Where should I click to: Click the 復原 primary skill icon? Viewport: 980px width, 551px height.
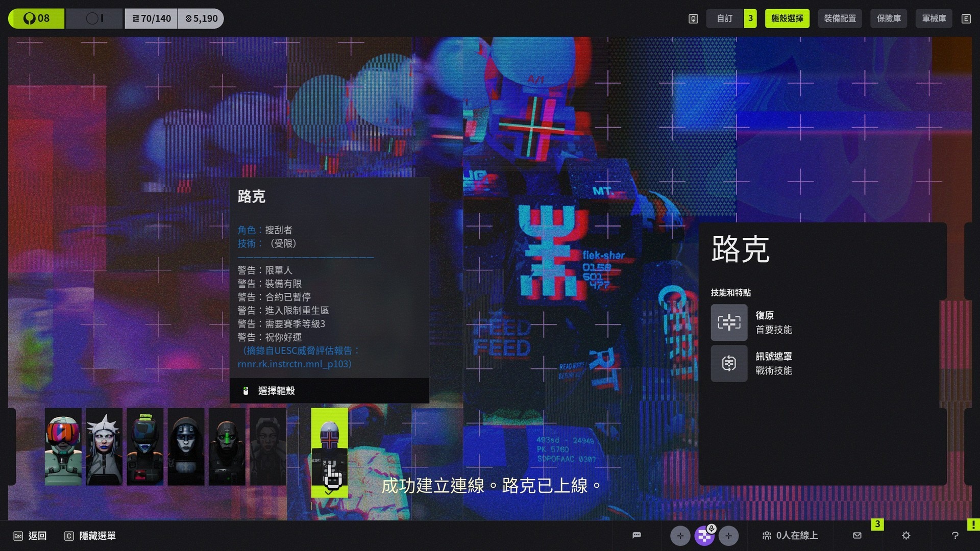(728, 322)
